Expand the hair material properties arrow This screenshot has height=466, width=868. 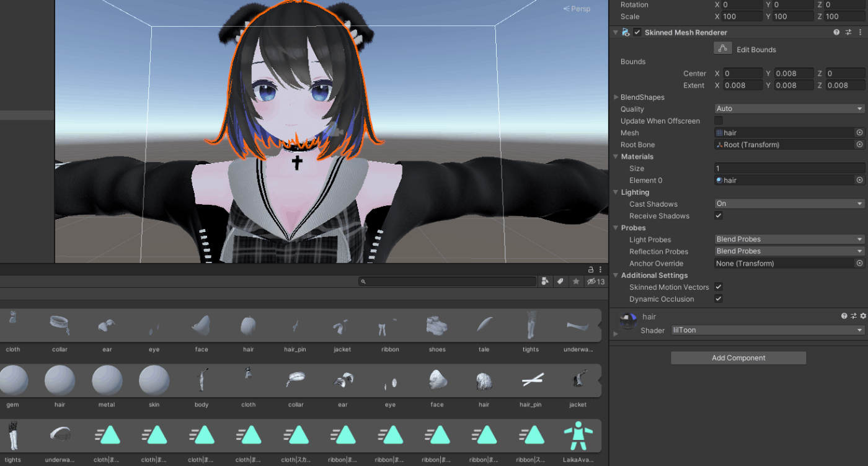pyautogui.click(x=616, y=334)
